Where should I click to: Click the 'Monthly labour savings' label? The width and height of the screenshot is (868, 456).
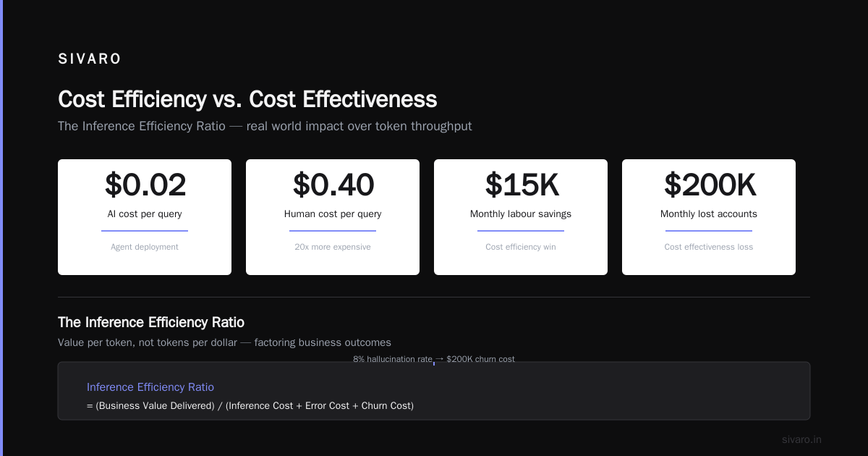(521, 214)
